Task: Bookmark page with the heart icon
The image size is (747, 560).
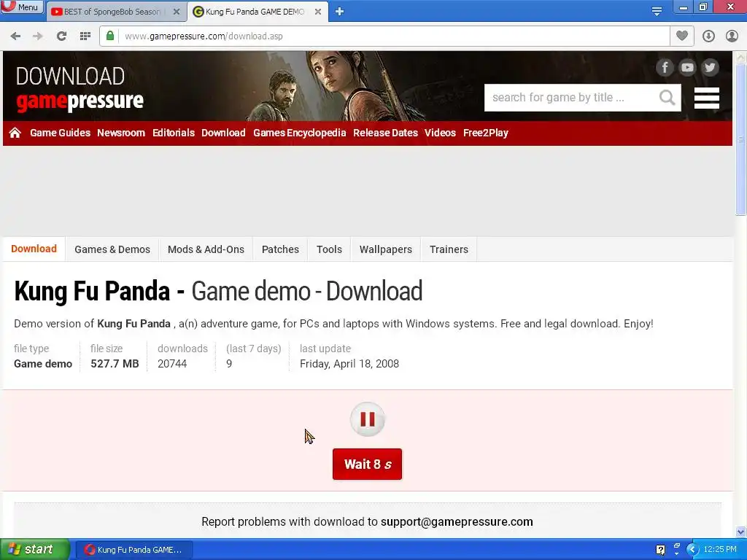Action: click(x=682, y=36)
